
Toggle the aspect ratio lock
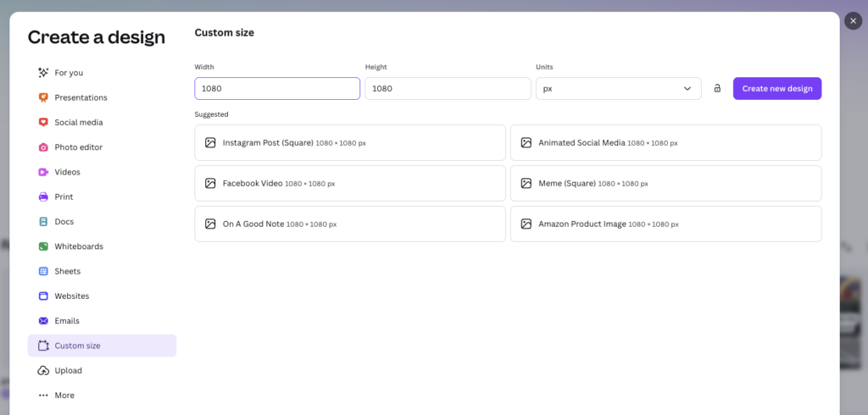pos(717,89)
